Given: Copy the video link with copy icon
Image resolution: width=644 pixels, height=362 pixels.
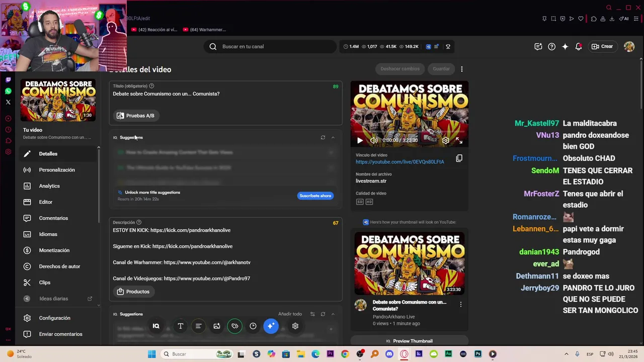Looking at the screenshot, I should (x=459, y=158).
